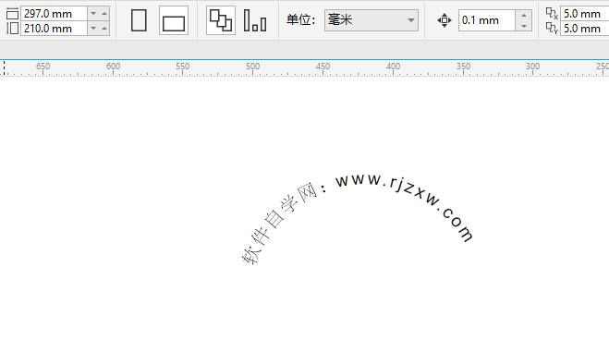
Task: Open page width dropdown arrow
Action: coord(93,14)
